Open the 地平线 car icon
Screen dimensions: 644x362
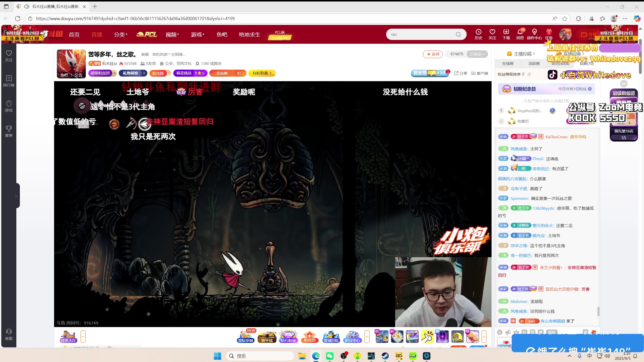(x=267, y=337)
